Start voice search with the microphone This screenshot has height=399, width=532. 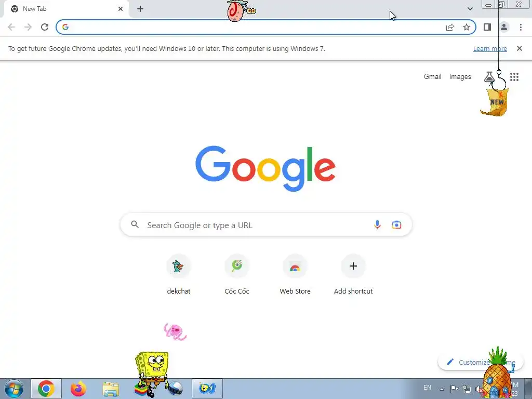point(377,224)
